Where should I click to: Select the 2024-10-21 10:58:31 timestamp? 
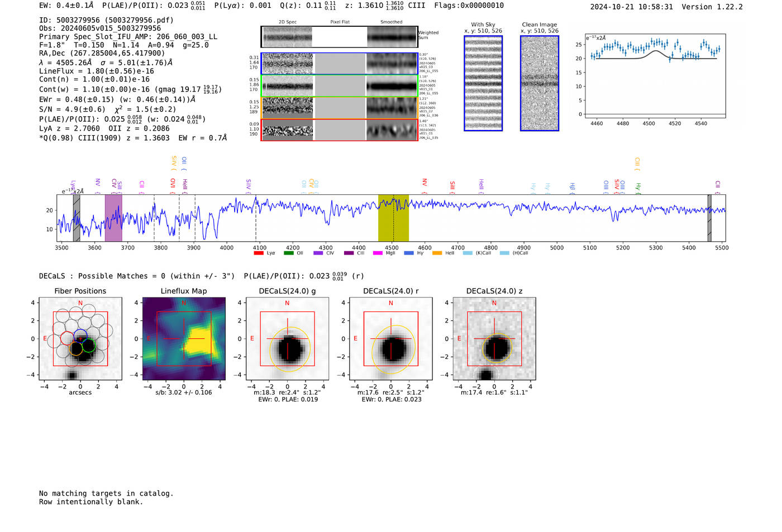(631, 7)
